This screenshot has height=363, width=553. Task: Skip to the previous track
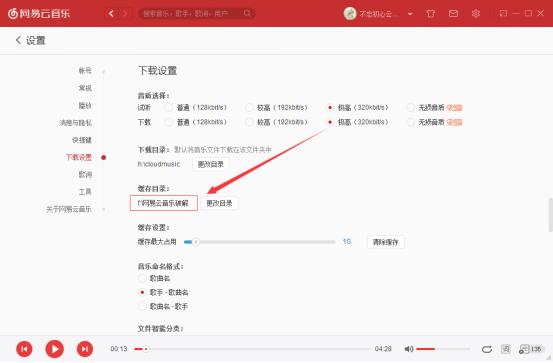[24, 349]
